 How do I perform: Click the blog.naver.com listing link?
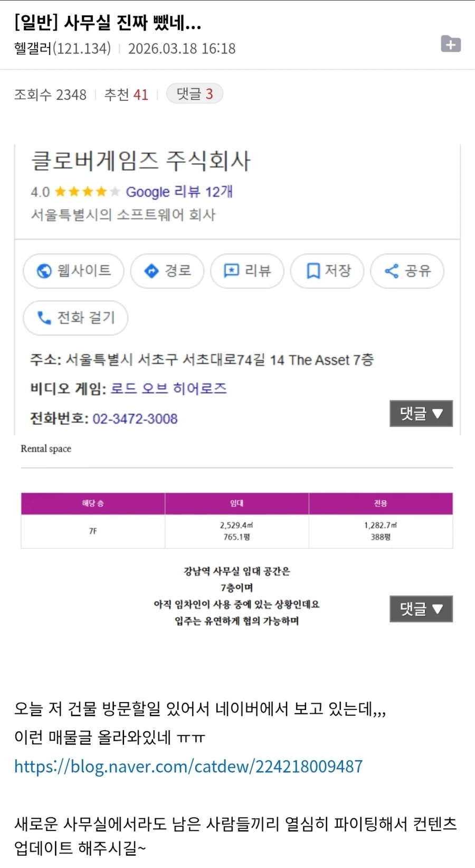(x=188, y=767)
